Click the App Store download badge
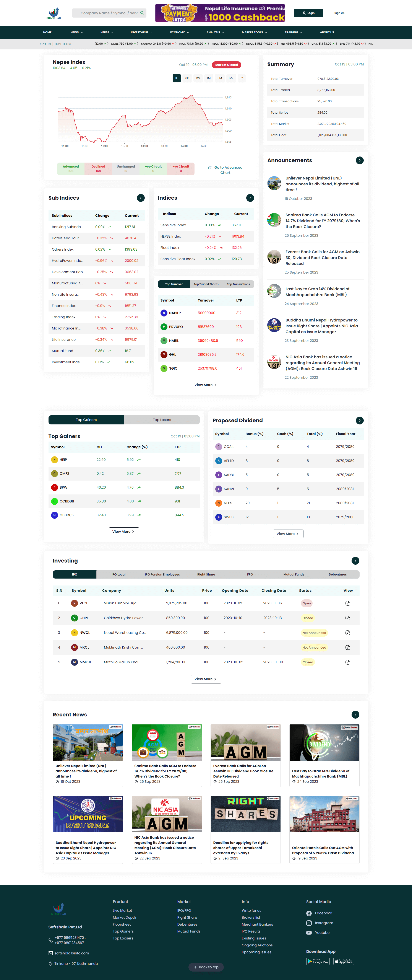 (344, 961)
